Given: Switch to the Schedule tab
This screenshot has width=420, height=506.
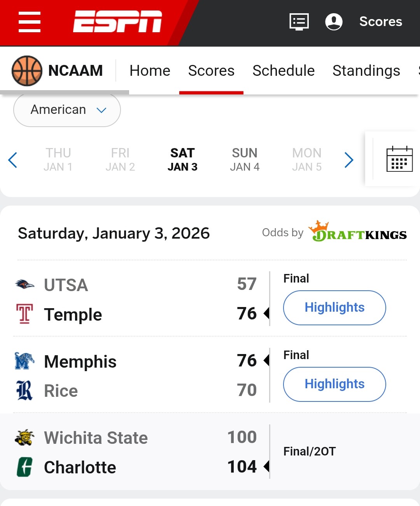Looking at the screenshot, I should coord(283,71).
